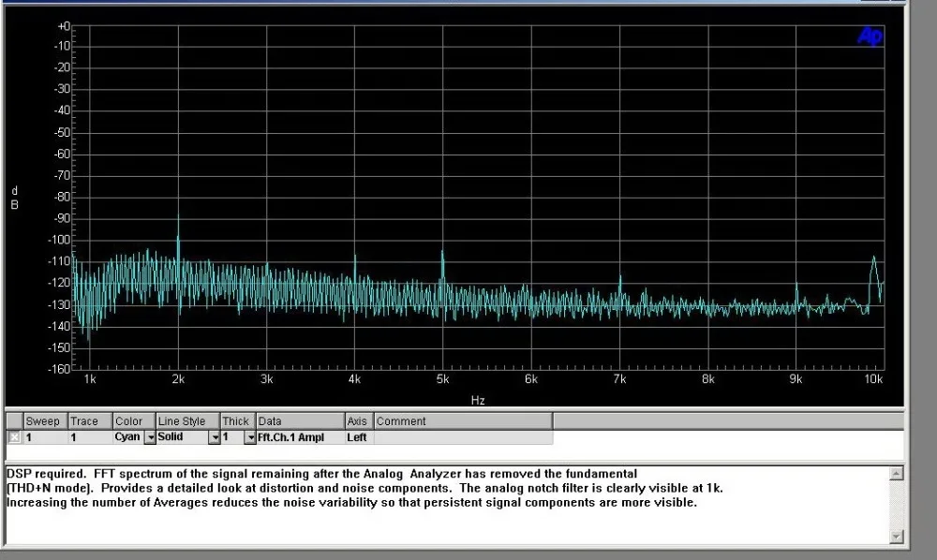The width and height of the screenshot is (937, 560).
Task: Click the comment box vertical scrollbar track
Action: [x=896, y=505]
